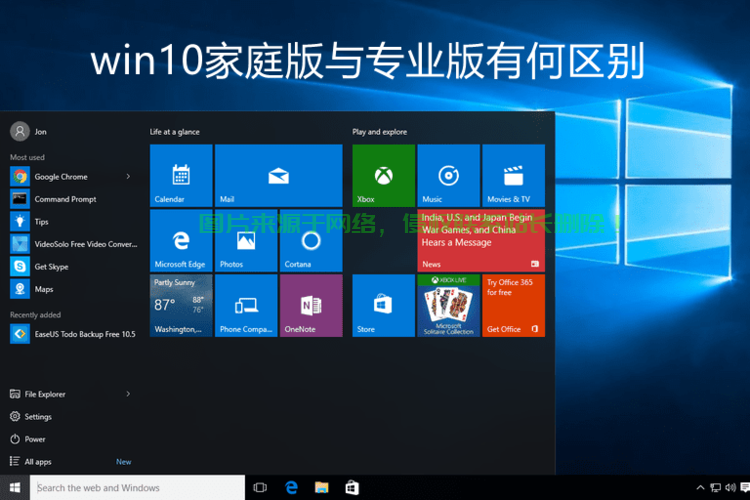
Task: Open the Cortana tile
Action: [x=311, y=241]
